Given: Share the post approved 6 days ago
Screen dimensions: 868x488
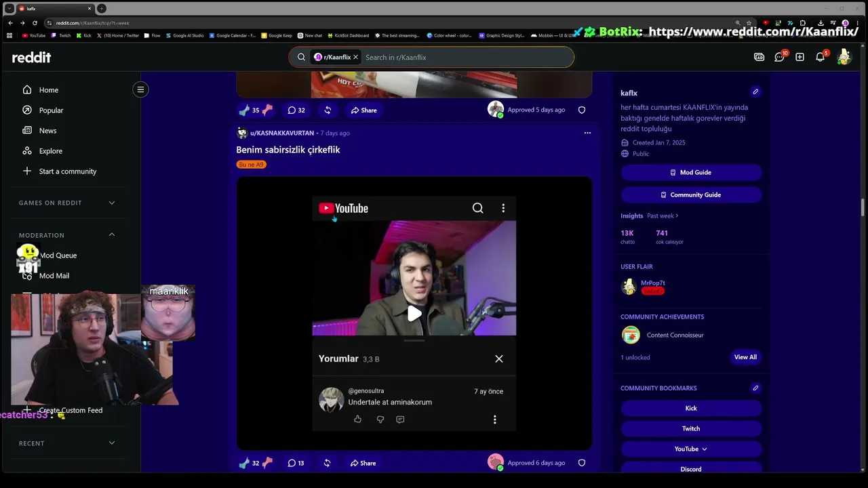Looking at the screenshot, I should click(x=363, y=464).
